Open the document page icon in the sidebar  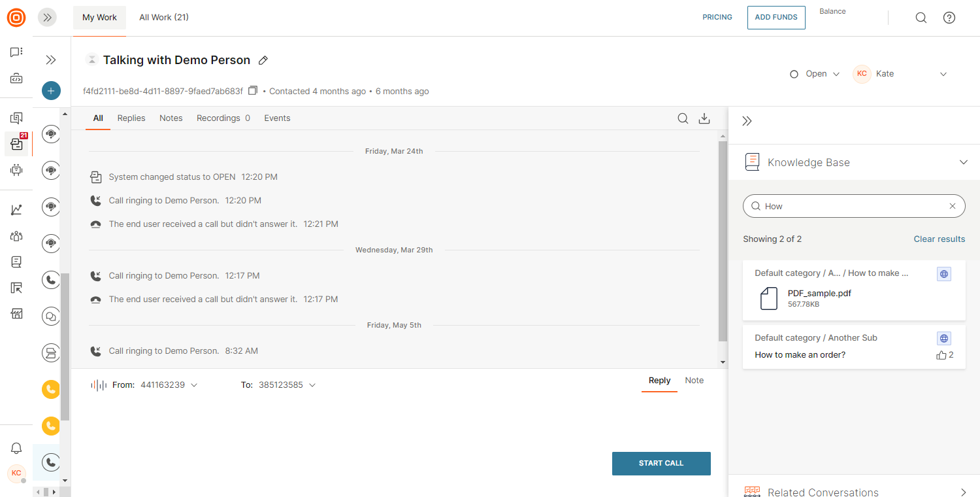[16, 262]
